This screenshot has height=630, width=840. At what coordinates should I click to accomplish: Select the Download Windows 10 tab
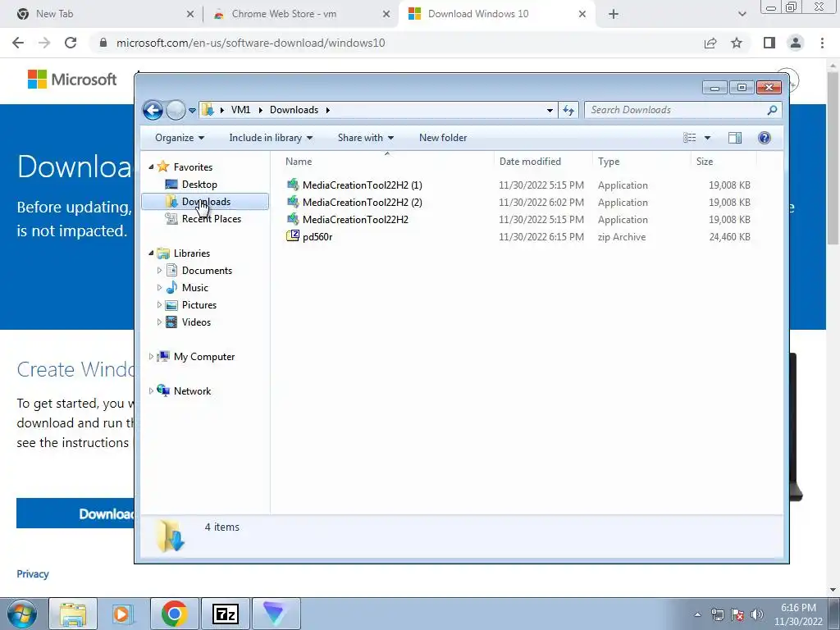pos(478,14)
